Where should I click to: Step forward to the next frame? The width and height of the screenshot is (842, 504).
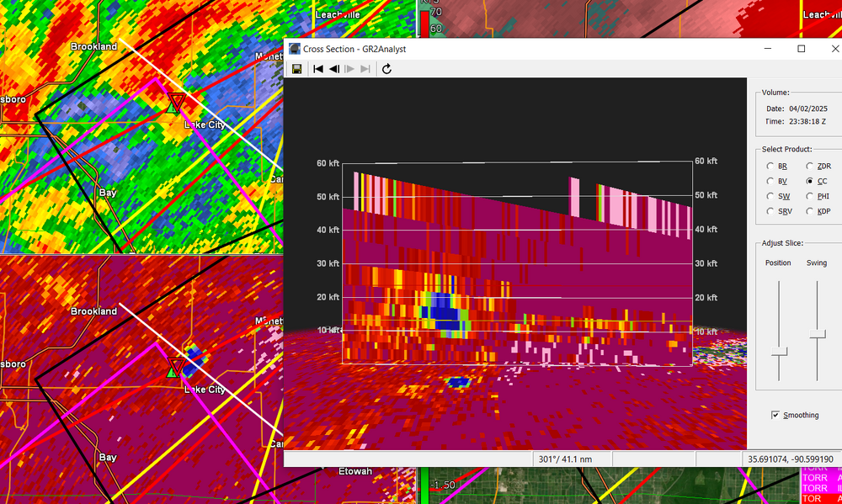(349, 69)
